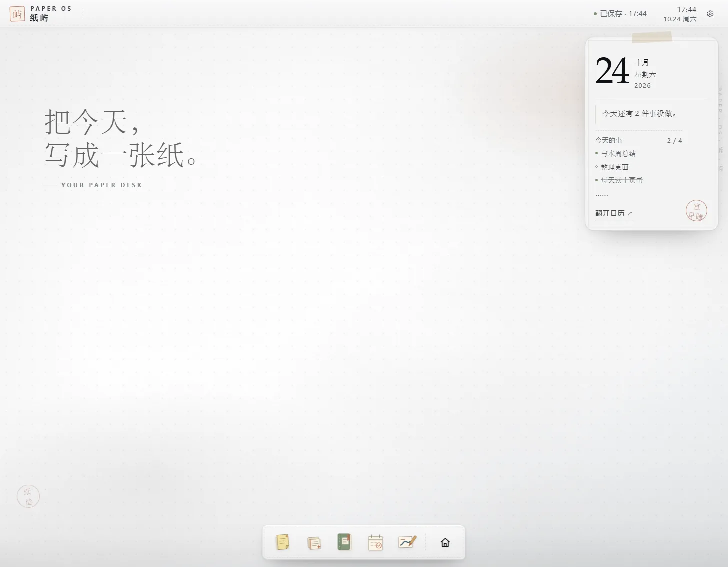Open the calendar checklist icon in dock
The image size is (728, 567).
coord(375,542)
